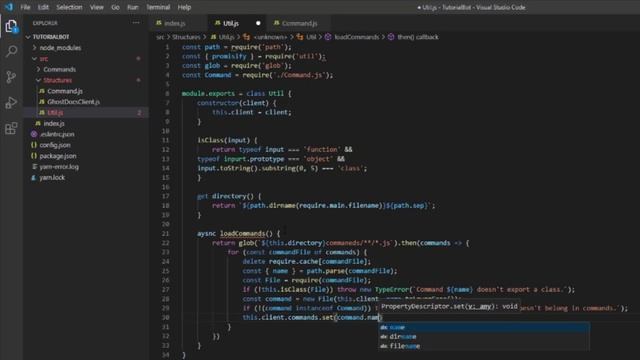This screenshot has height=360, width=640.
Task: Open the Help menu
Action: coord(184,7)
